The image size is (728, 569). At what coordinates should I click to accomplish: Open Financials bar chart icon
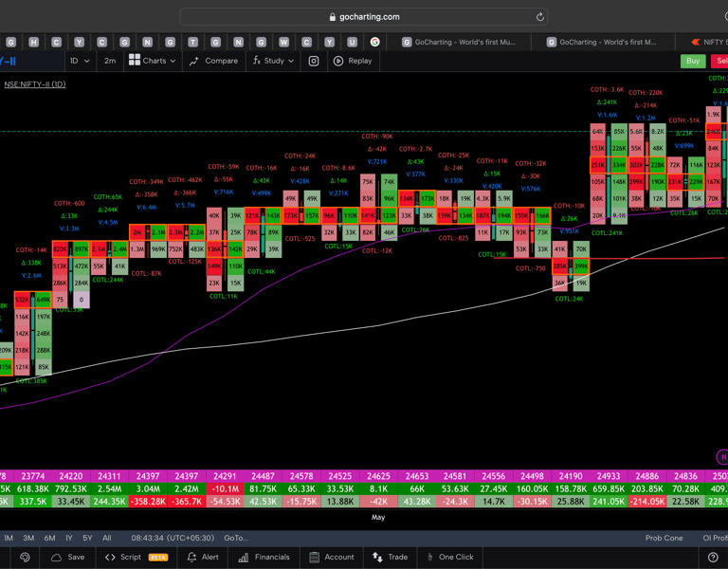[244, 557]
